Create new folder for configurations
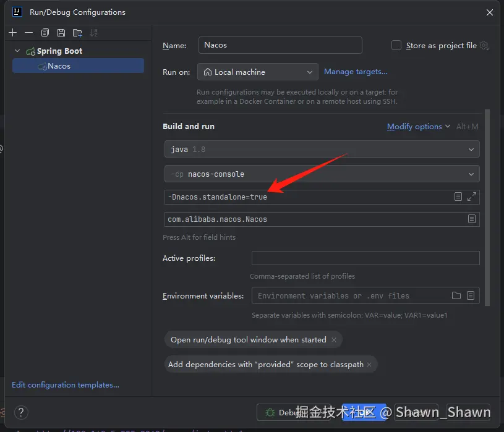Viewport: 504px width, 432px height. [77, 33]
